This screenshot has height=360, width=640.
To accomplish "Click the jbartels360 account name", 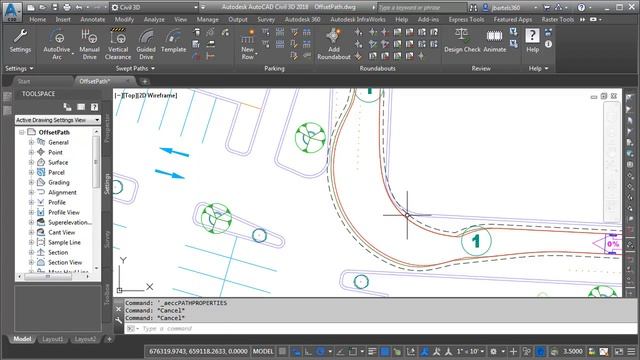I will [x=506, y=8].
